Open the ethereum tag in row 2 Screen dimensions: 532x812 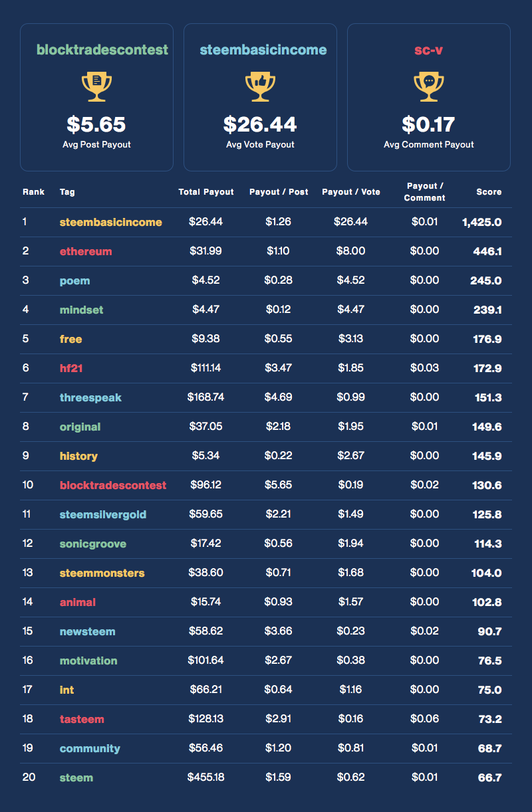coord(86,251)
